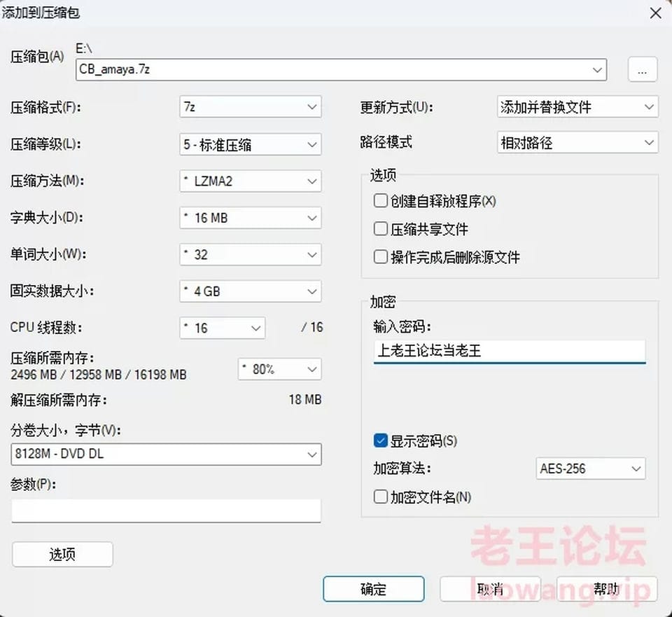Open the CPU 线程数 dropdown
The height and width of the screenshot is (617, 672).
(x=222, y=327)
